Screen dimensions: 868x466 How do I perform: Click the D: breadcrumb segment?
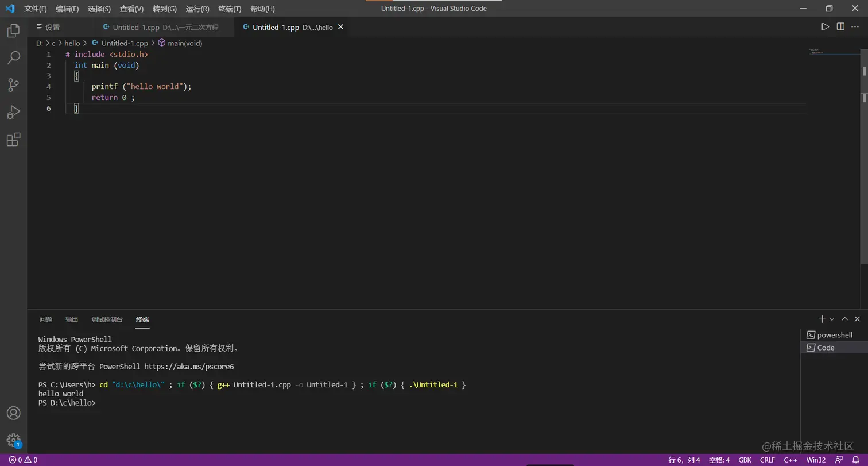click(x=40, y=43)
